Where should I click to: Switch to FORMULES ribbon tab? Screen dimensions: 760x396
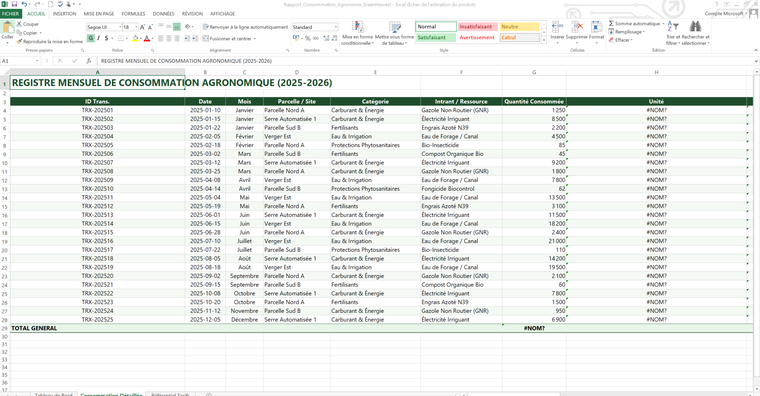pos(133,14)
